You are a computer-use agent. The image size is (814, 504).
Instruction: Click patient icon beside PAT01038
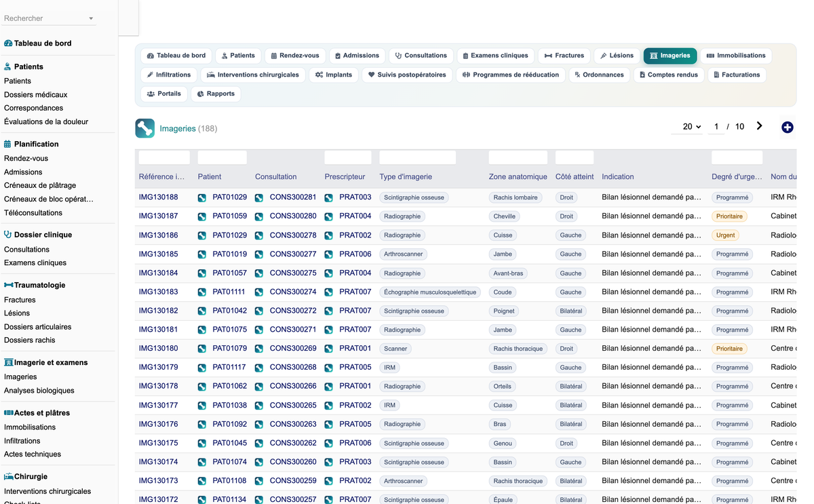click(202, 405)
